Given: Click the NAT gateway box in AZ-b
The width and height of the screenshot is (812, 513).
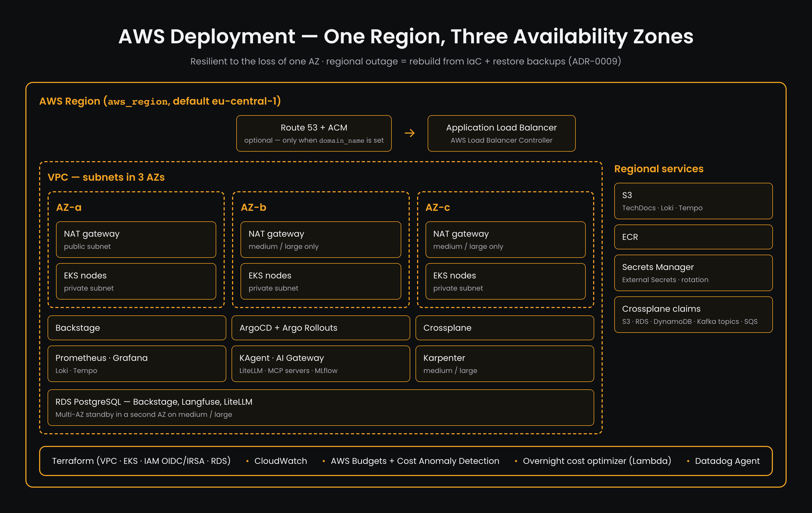Looking at the screenshot, I should click(x=321, y=240).
